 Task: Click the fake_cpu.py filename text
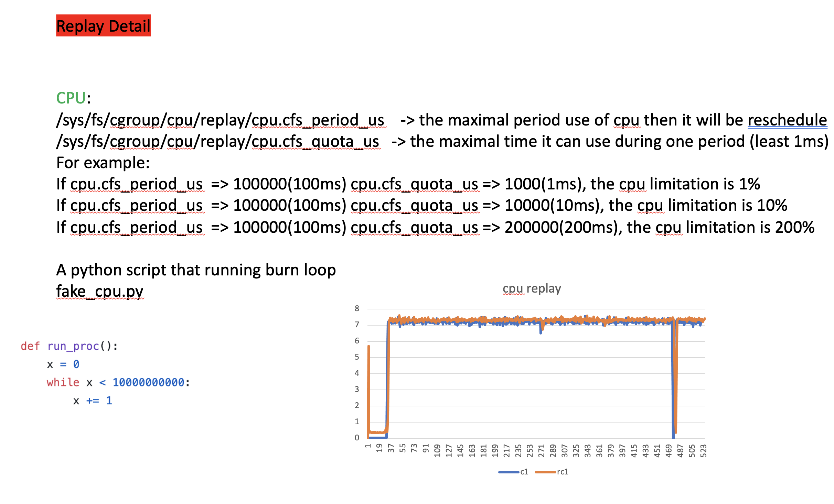[100, 292]
